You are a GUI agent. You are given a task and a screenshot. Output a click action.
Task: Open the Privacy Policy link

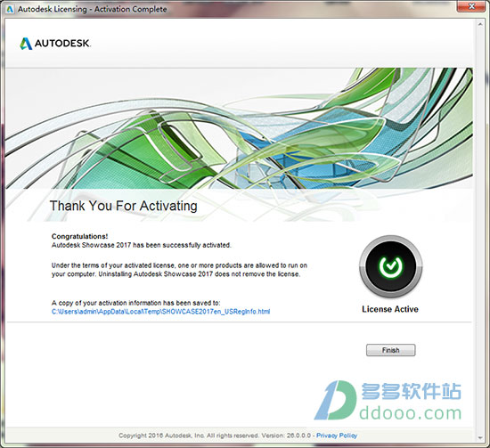(x=337, y=436)
